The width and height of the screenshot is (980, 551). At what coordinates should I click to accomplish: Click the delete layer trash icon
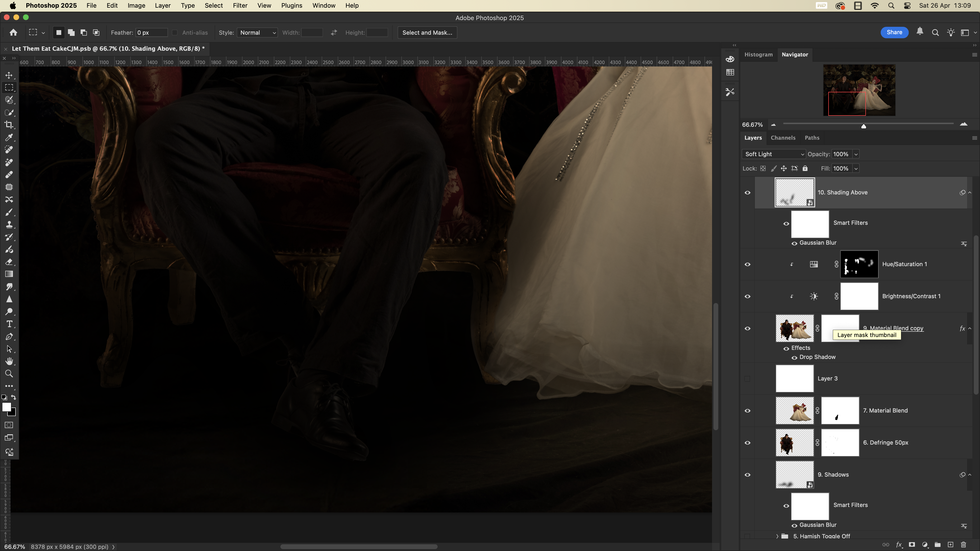963,545
